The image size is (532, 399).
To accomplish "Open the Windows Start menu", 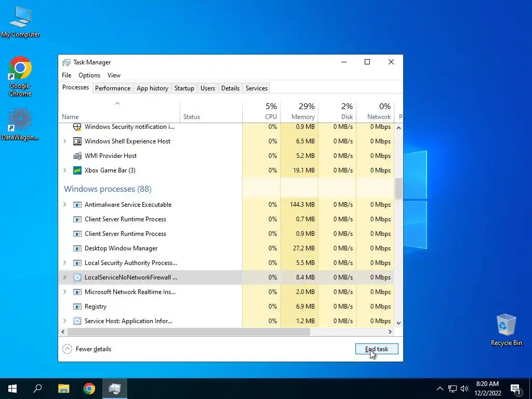I will click(12, 389).
